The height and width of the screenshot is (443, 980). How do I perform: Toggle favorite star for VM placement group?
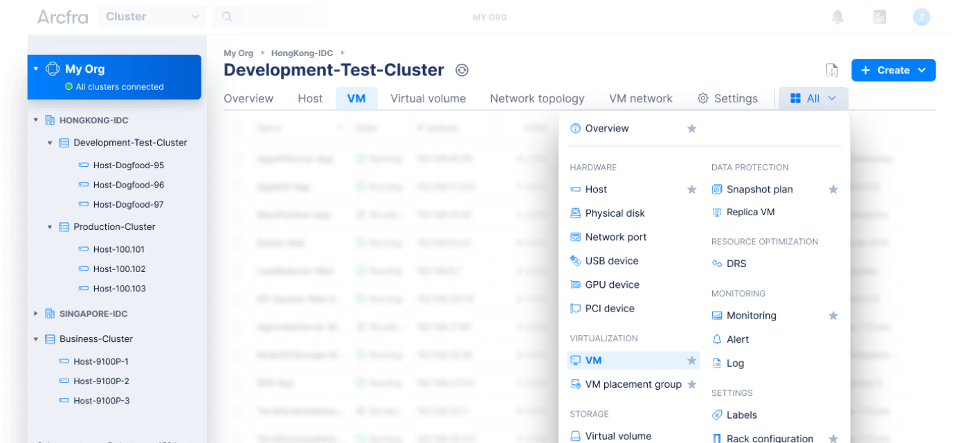click(x=691, y=384)
